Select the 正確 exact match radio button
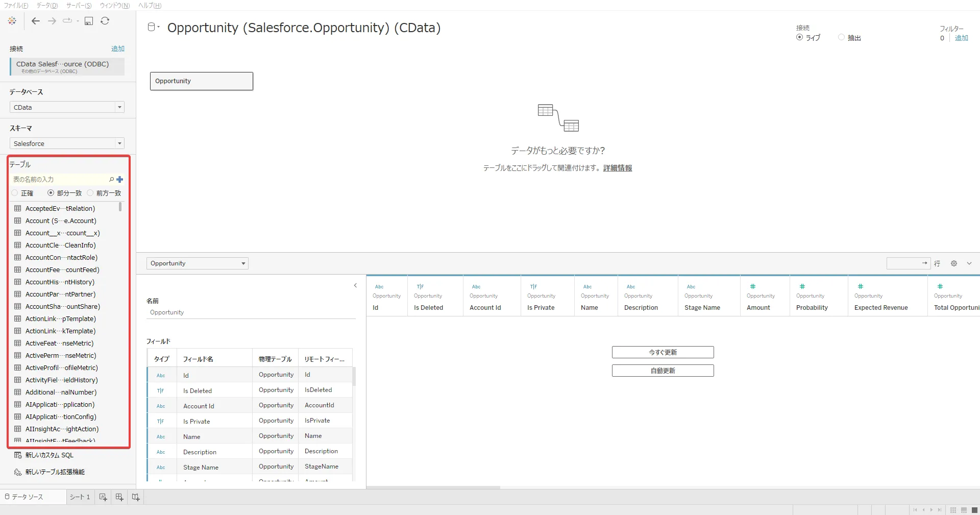 (15, 193)
